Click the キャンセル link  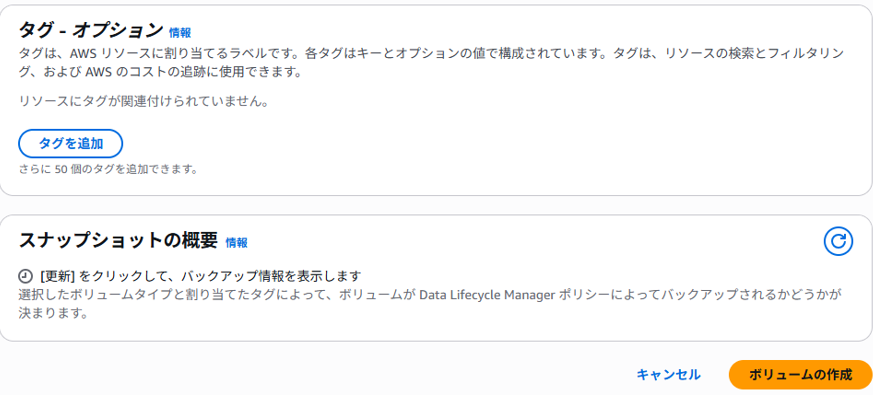tap(668, 375)
